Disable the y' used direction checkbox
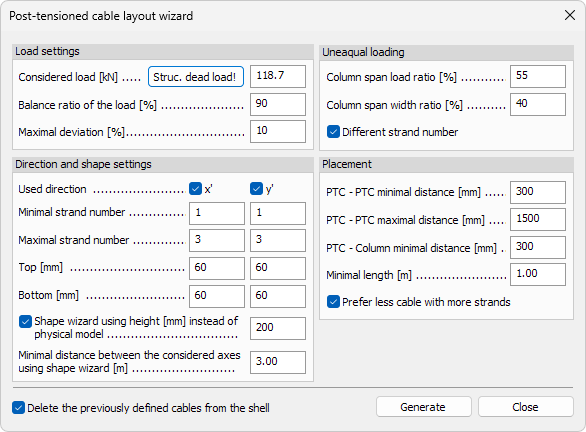Viewport: 586px width, 432px height. [x=256, y=189]
